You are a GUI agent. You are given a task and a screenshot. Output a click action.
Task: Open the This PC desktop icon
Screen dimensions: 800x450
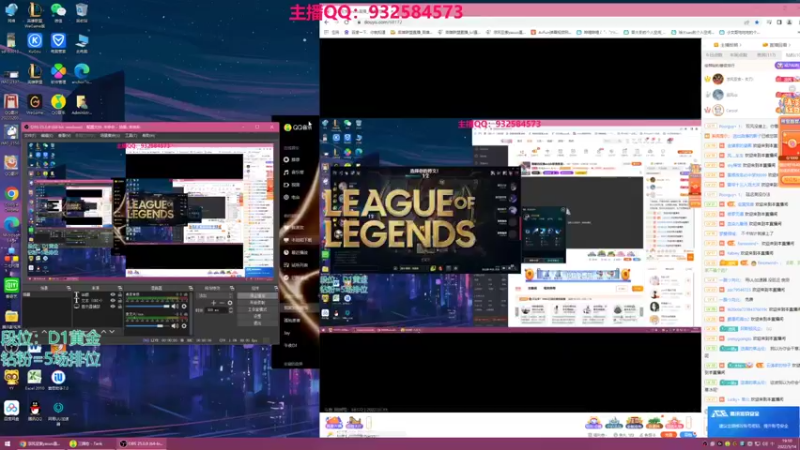click(x=82, y=42)
